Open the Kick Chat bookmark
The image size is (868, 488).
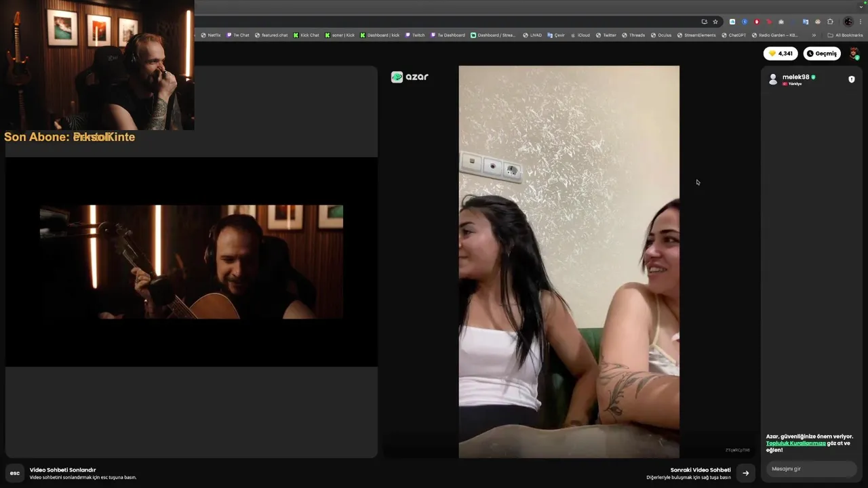click(x=306, y=35)
